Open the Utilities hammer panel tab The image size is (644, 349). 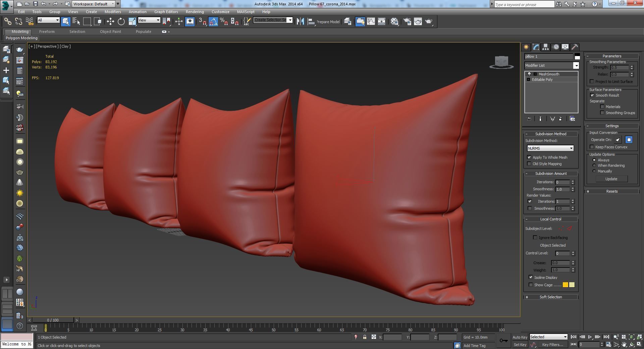click(x=575, y=47)
